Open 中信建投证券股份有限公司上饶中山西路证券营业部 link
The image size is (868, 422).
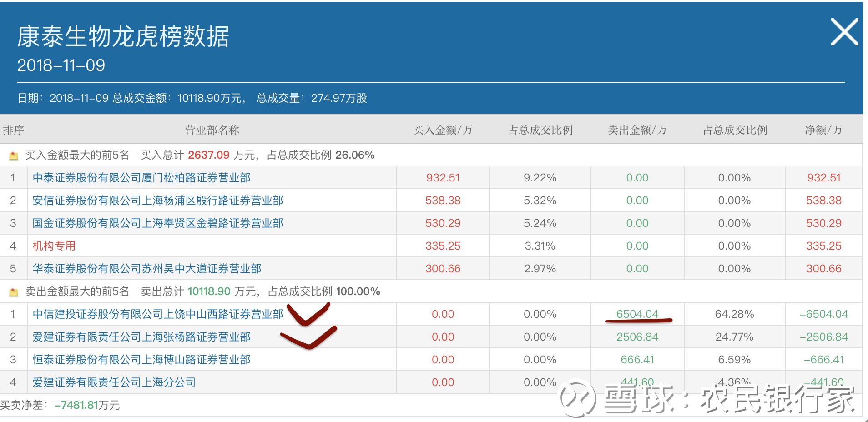[158, 314]
